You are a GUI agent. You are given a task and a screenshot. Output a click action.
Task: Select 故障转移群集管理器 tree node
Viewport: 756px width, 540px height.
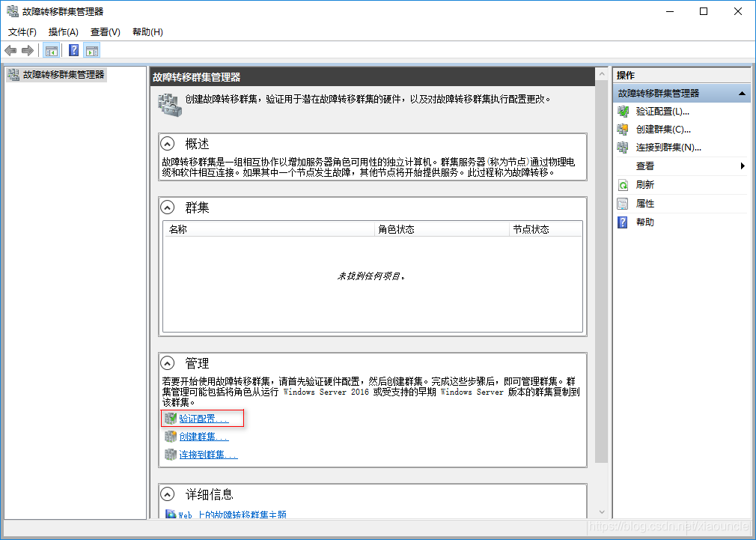pos(63,75)
